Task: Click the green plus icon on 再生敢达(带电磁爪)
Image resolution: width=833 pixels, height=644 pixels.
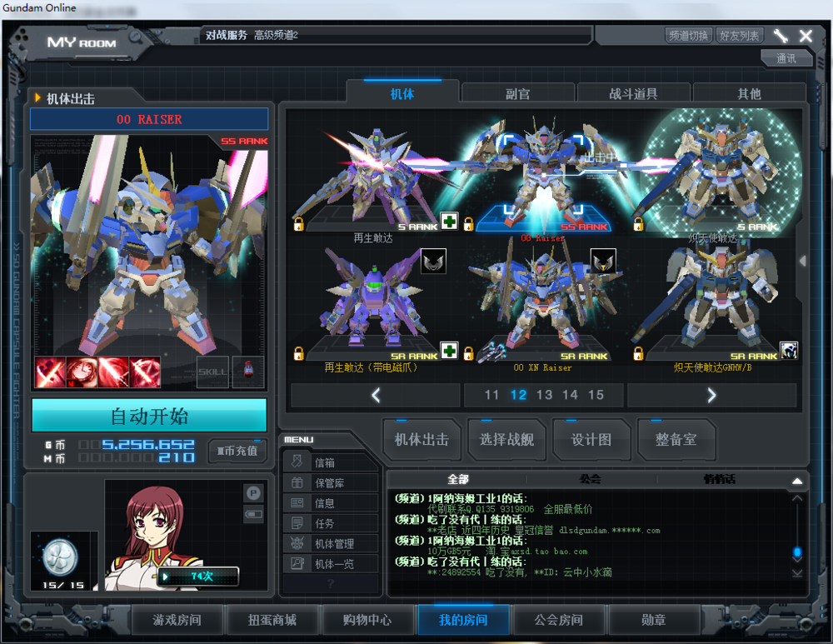Action: pyautogui.click(x=450, y=351)
